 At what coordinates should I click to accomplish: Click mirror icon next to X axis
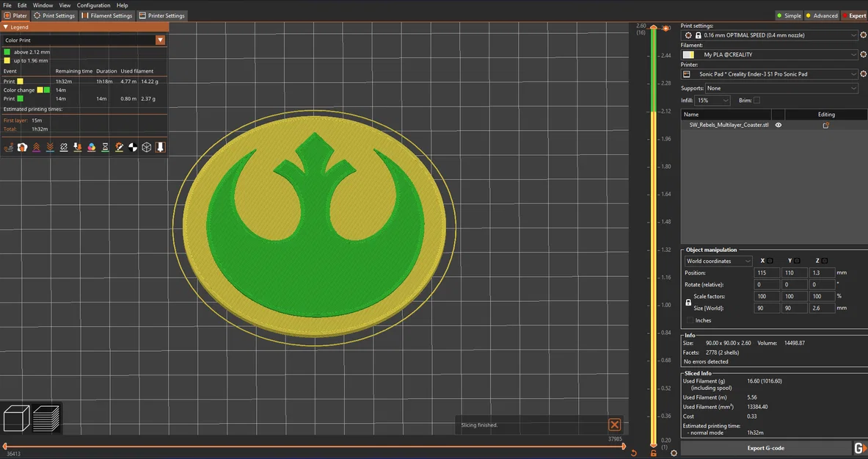pyautogui.click(x=770, y=261)
